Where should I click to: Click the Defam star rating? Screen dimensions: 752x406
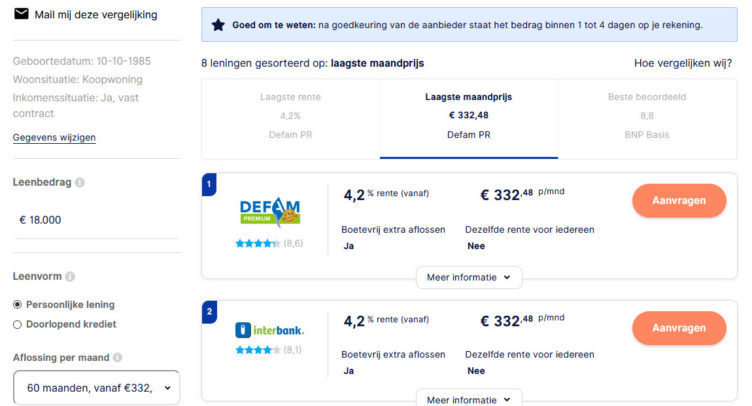click(257, 243)
